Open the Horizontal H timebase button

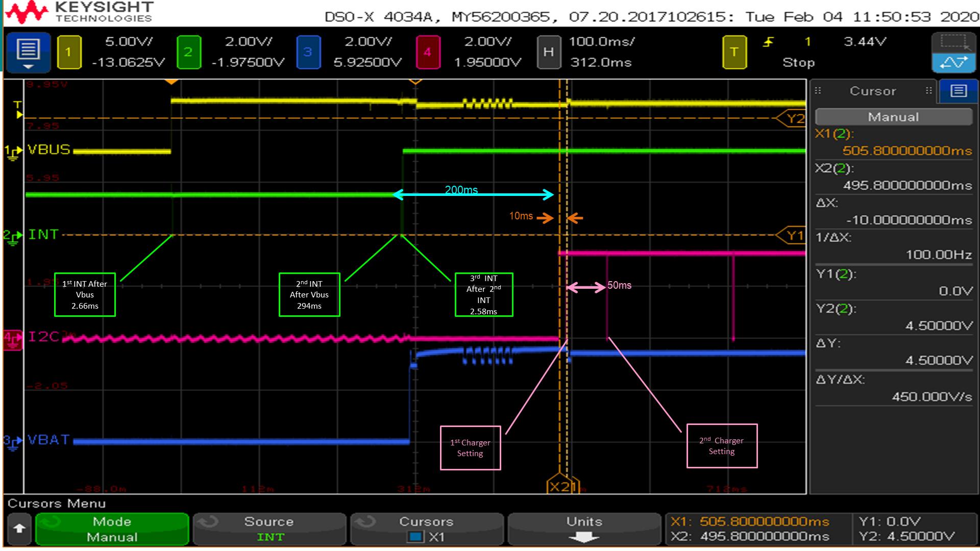tap(548, 52)
